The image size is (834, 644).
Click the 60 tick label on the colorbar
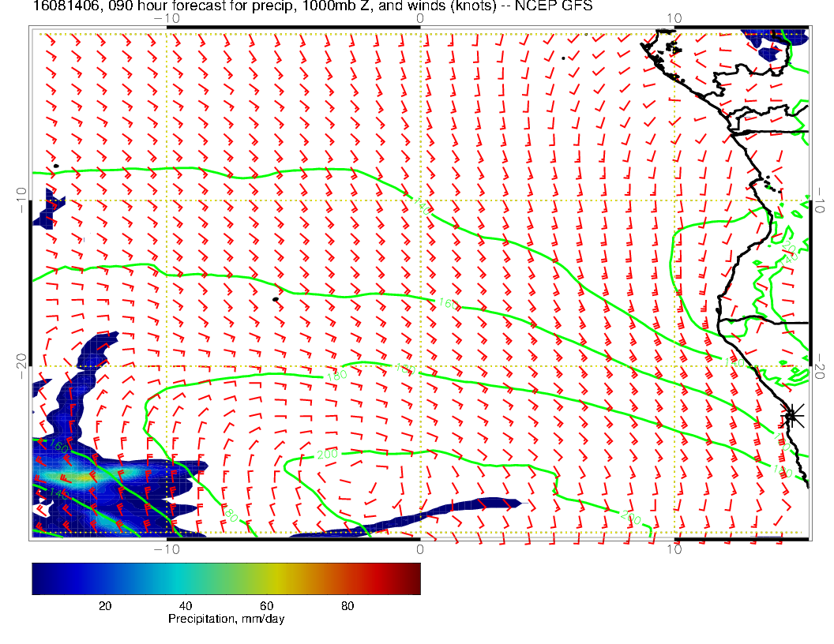(x=266, y=605)
